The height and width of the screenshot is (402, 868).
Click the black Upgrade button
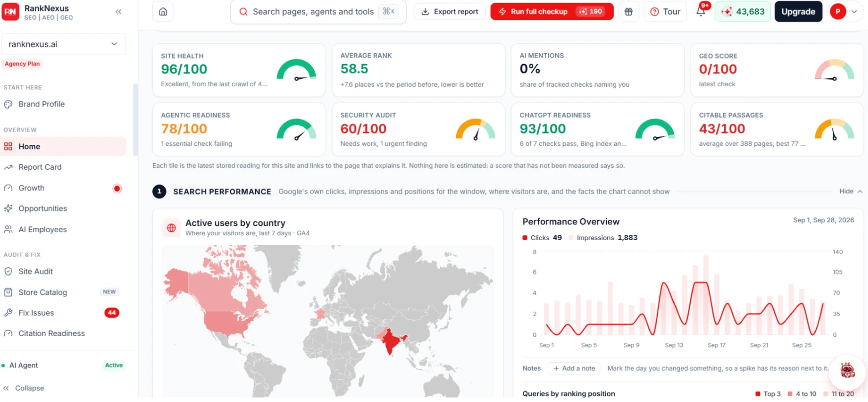coord(798,12)
